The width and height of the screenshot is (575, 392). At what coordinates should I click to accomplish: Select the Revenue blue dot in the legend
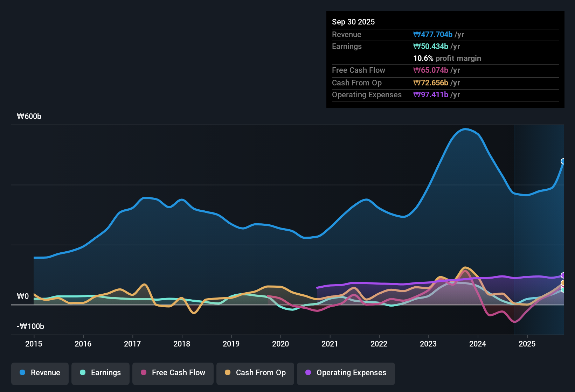point(22,373)
